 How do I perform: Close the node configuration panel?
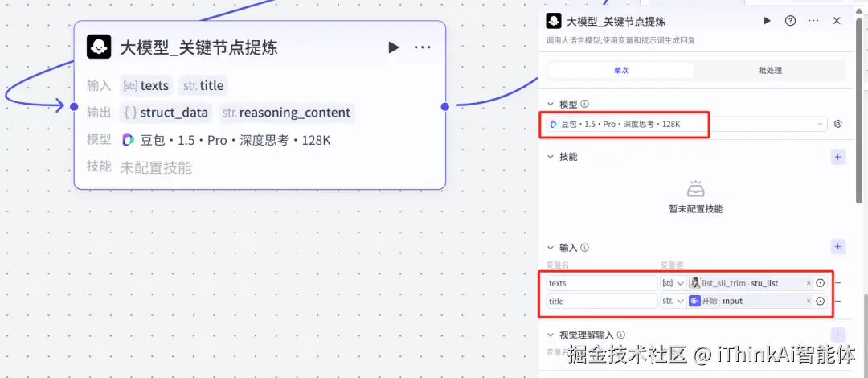coord(837,21)
